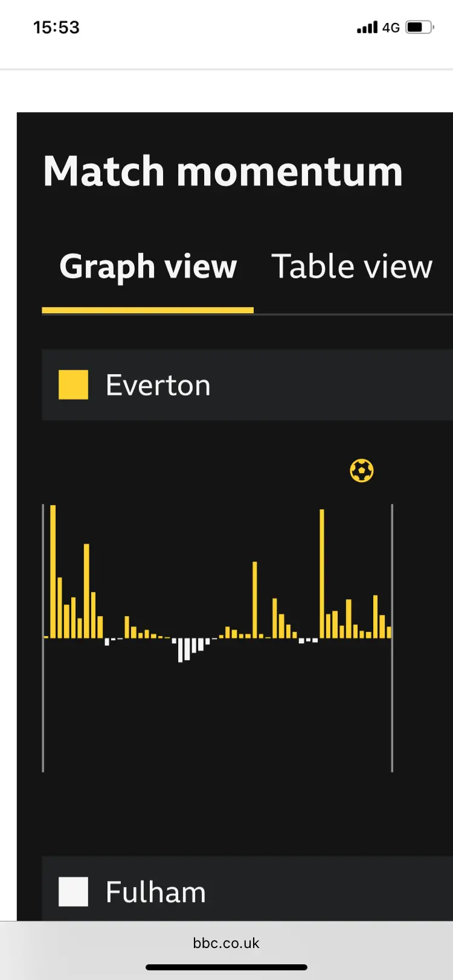Click the Match momentum heading
This screenshot has height=980, width=453.
223,171
